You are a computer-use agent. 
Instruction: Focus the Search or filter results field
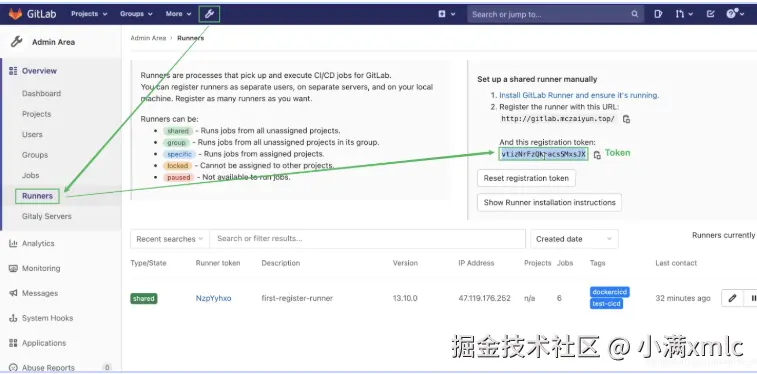coord(368,239)
